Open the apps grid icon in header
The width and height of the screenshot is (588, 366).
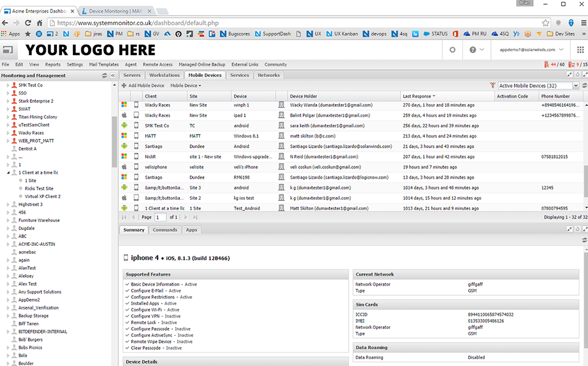pyautogui.click(x=580, y=50)
